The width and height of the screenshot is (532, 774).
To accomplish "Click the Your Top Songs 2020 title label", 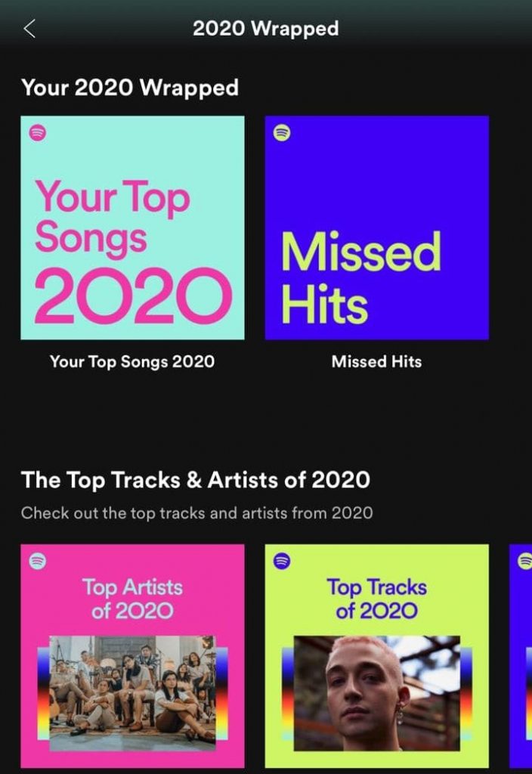I will point(133,362).
